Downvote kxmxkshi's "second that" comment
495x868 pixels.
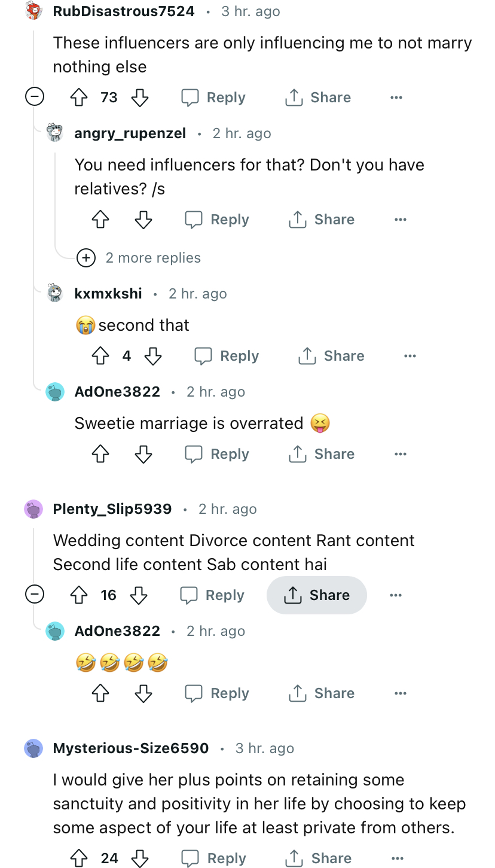click(x=153, y=356)
